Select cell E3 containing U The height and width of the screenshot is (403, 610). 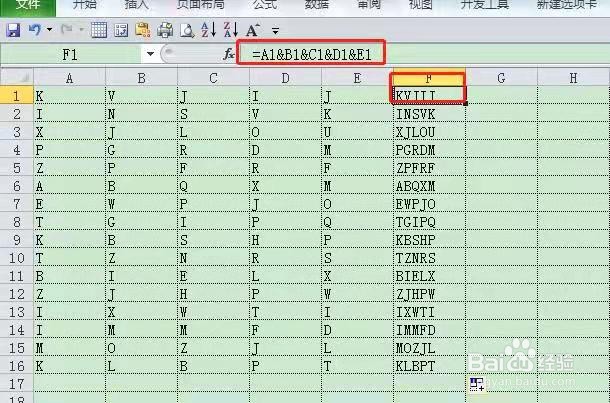[357, 132]
